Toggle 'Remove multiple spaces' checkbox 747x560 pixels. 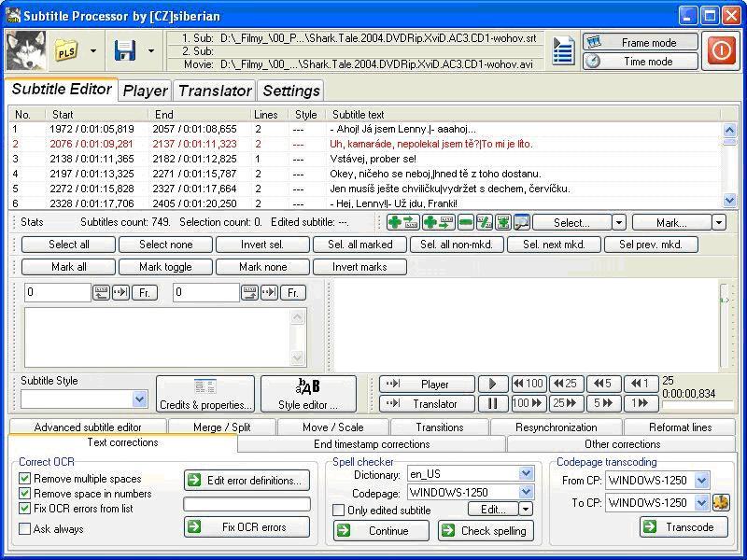click(x=25, y=479)
